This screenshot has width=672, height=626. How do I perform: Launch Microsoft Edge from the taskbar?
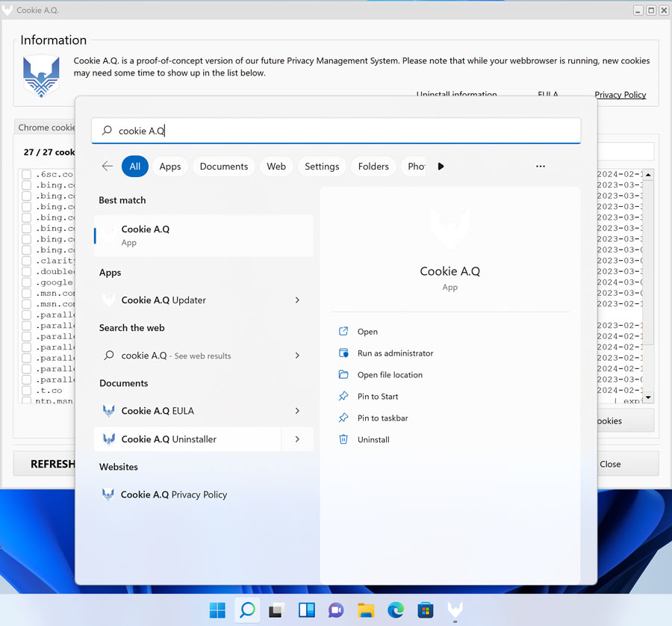click(396, 610)
